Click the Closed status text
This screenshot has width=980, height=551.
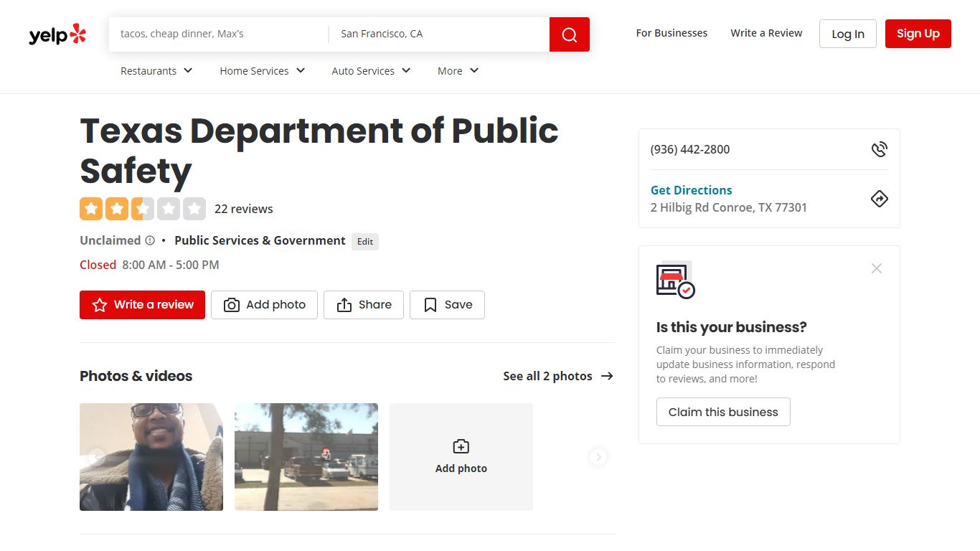coord(98,265)
